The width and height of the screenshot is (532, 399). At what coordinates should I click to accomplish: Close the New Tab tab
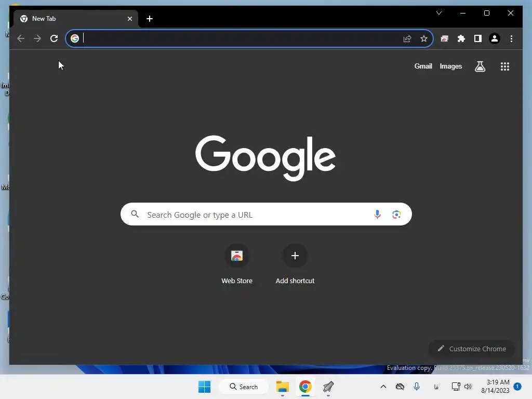[129, 19]
